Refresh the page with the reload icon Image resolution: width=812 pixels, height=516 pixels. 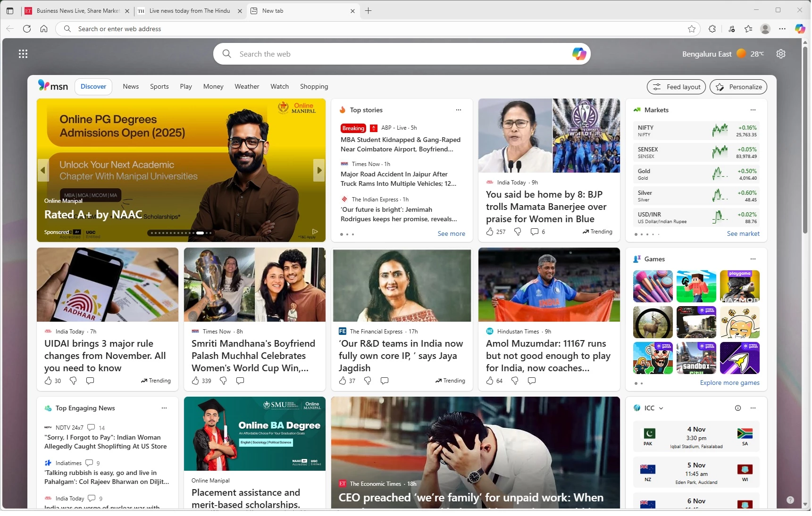(27, 29)
